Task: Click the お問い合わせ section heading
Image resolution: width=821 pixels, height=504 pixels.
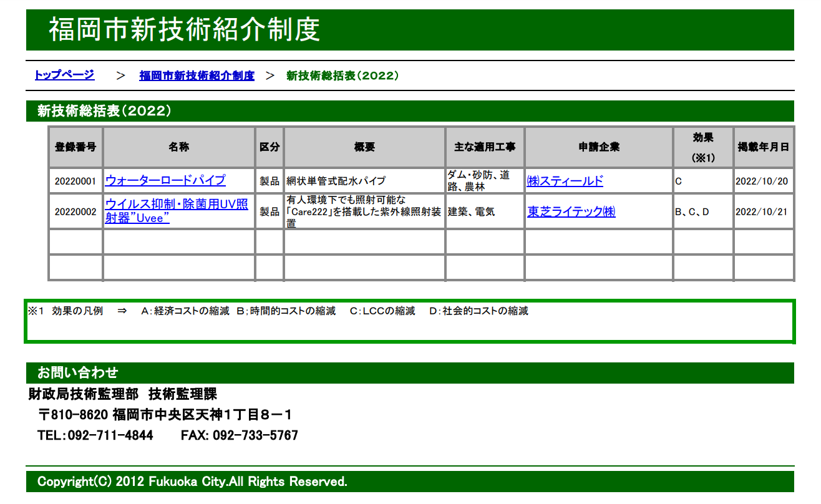Action: (x=410, y=373)
